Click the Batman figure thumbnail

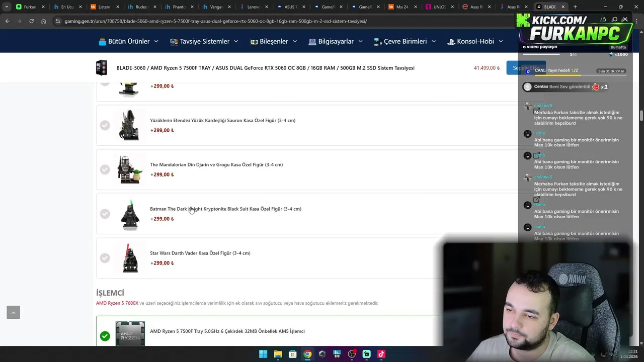pos(130,214)
